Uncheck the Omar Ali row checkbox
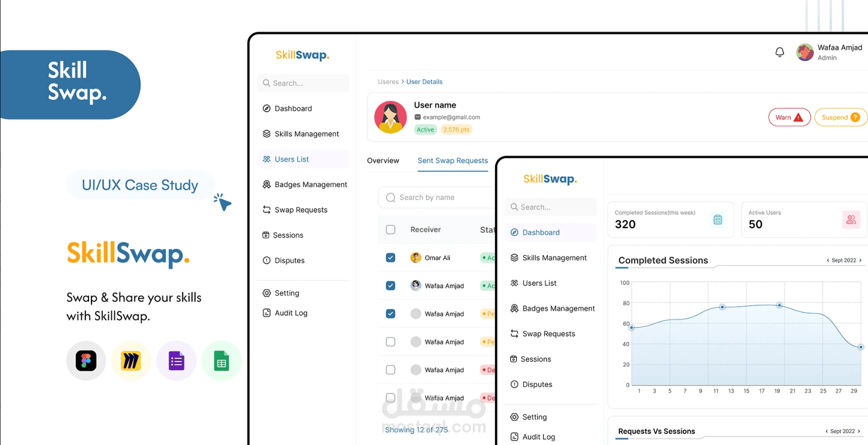 (390, 258)
